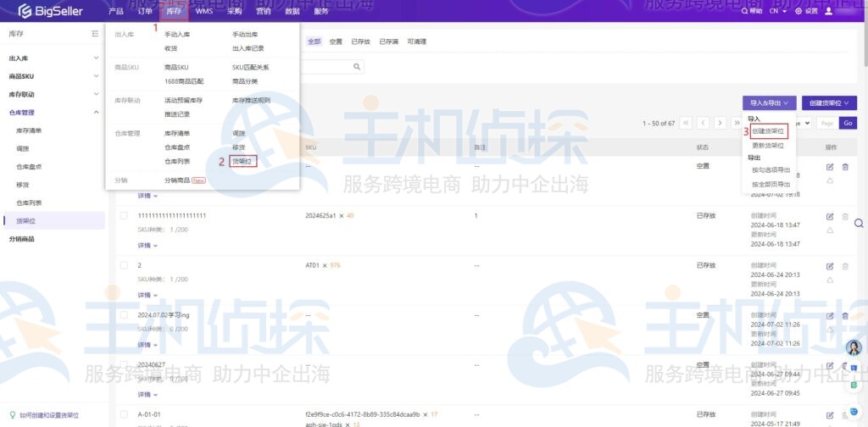This screenshot has width=868, height=427.
Task: Open the WMS top menu
Action: pos(204,11)
